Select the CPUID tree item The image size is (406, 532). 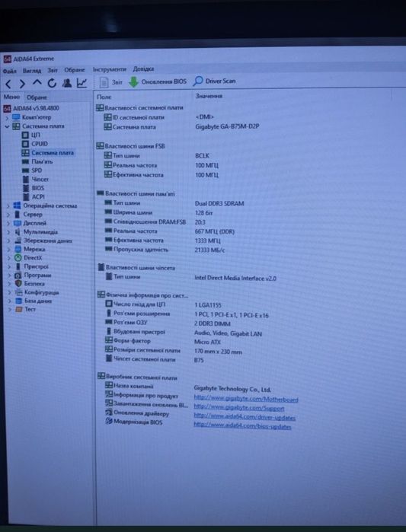(x=34, y=144)
